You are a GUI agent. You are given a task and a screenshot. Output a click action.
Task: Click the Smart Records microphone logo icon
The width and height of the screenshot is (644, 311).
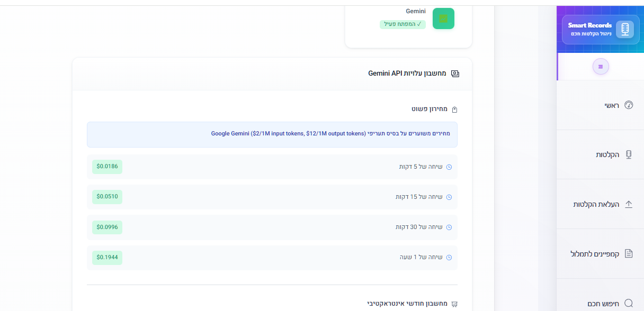pyautogui.click(x=625, y=30)
